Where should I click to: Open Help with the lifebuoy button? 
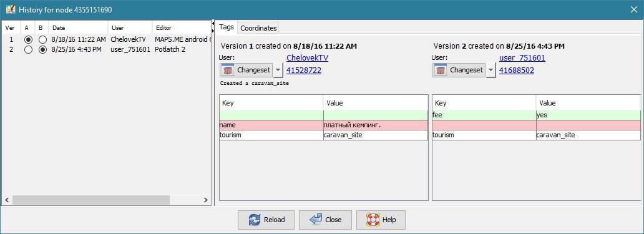click(381, 220)
